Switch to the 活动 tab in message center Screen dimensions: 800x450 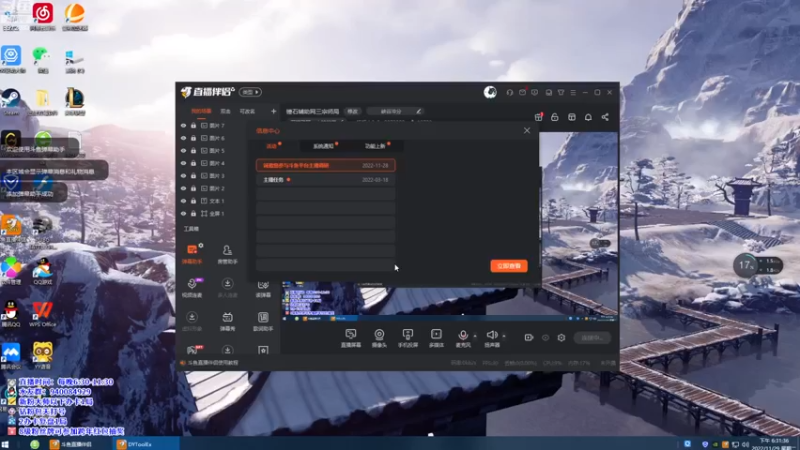click(271, 146)
